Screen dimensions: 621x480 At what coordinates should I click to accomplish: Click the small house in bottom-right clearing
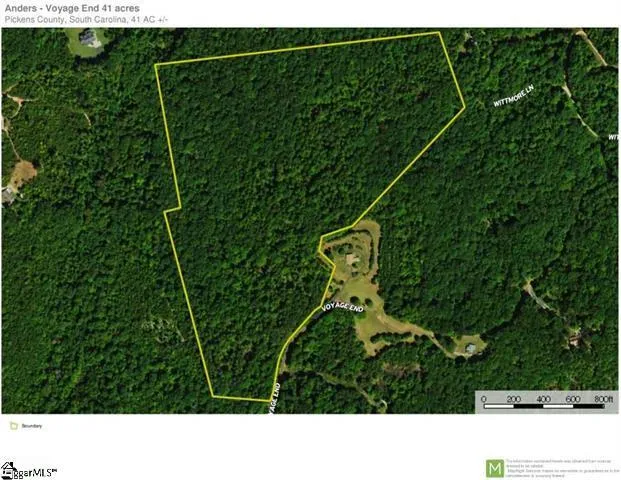pyautogui.click(x=471, y=348)
